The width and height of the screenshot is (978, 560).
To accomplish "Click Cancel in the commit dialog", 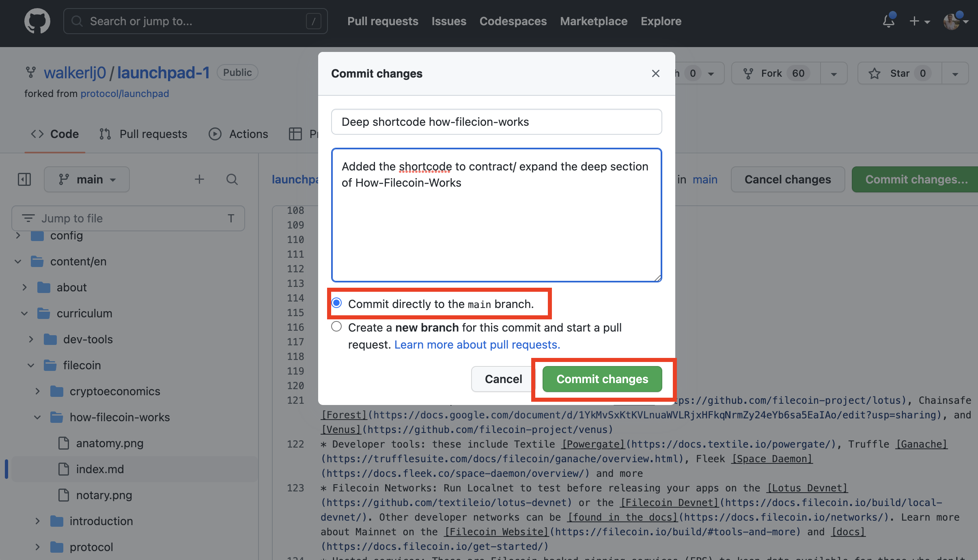I will (x=503, y=379).
